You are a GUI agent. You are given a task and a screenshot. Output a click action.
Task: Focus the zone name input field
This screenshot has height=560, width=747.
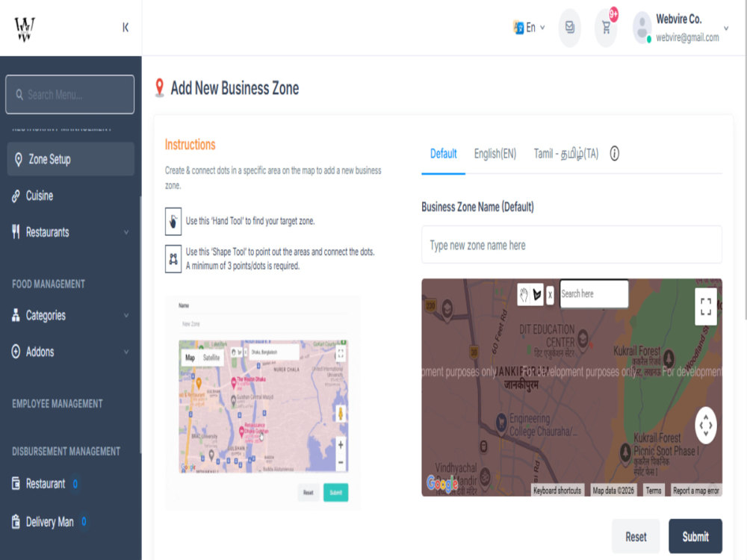[571, 245]
